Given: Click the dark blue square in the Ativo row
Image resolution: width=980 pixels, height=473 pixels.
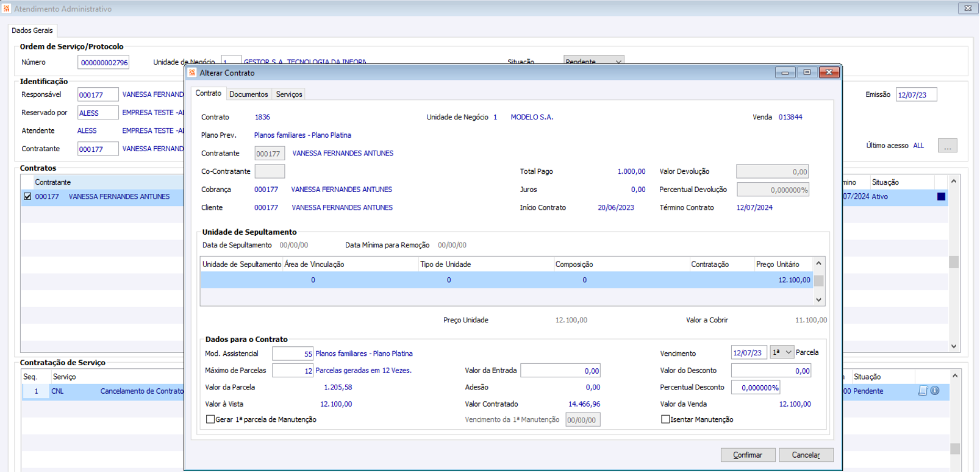Looking at the screenshot, I should pyautogui.click(x=941, y=196).
